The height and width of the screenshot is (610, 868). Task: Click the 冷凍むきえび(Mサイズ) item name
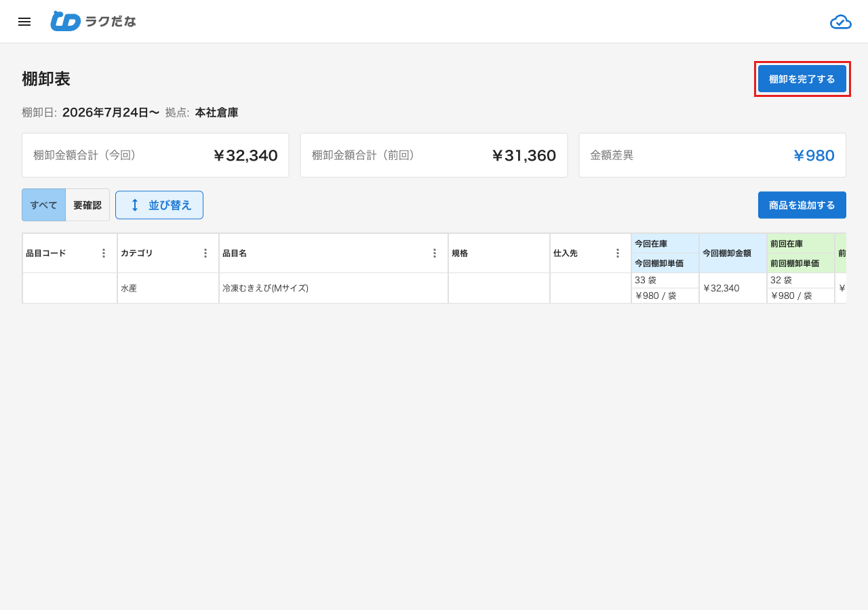click(266, 288)
